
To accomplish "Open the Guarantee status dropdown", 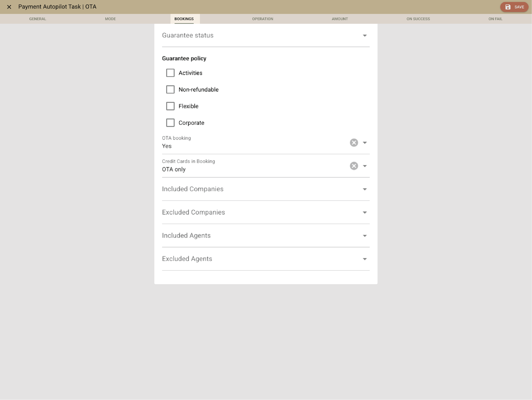I will click(365, 35).
